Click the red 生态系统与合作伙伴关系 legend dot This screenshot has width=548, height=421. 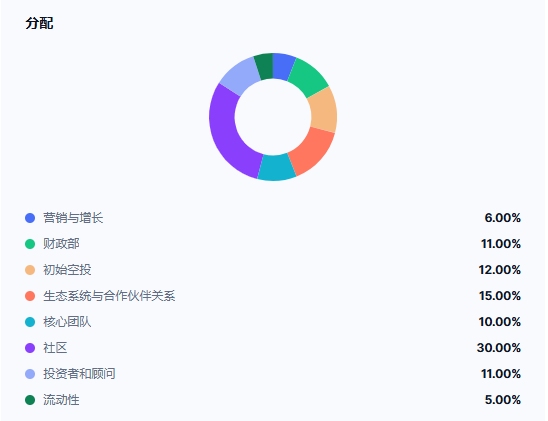pyautogui.click(x=30, y=296)
